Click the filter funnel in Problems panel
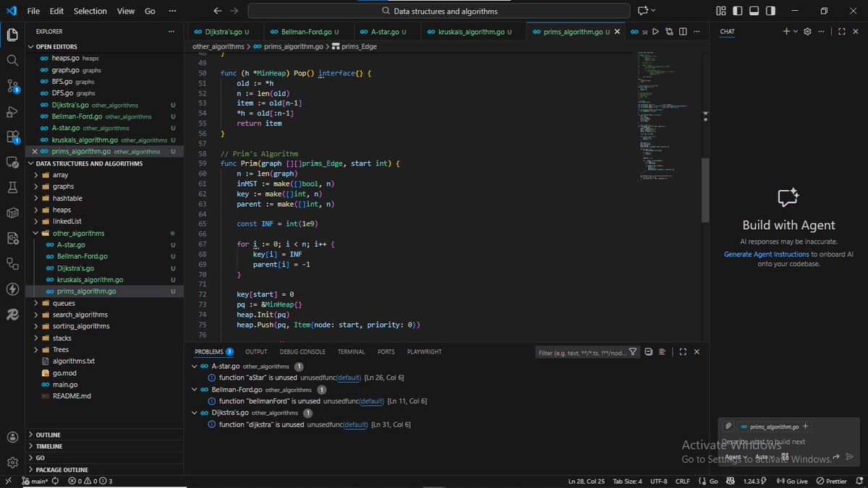The image size is (868, 488). tap(633, 352)
